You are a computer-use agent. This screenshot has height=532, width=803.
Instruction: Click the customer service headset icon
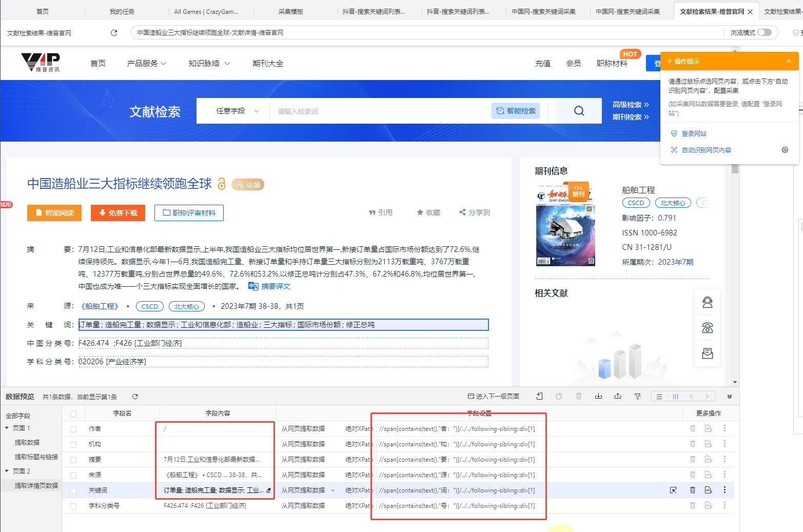[708, 303]
